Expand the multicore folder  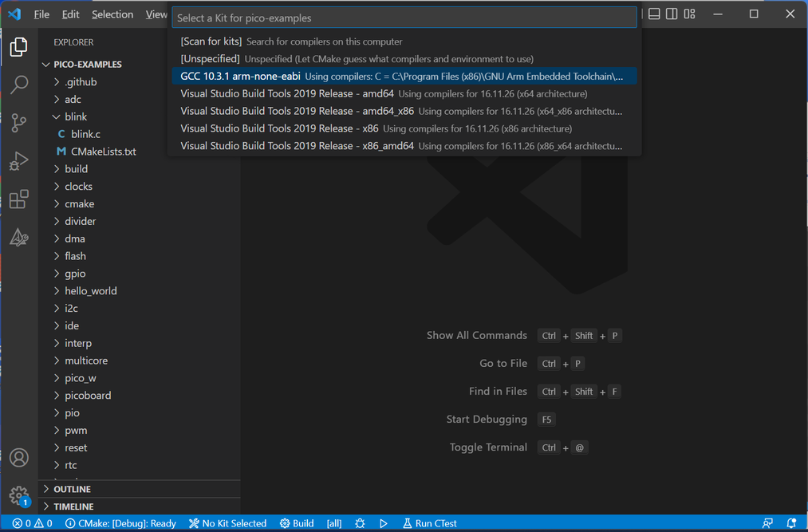pos(139,361)
